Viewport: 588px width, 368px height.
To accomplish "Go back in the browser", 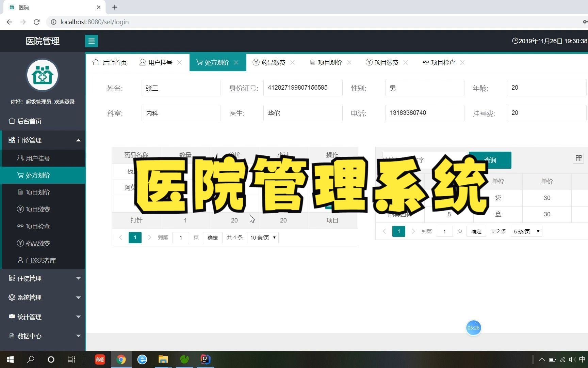I will (9, 22).
